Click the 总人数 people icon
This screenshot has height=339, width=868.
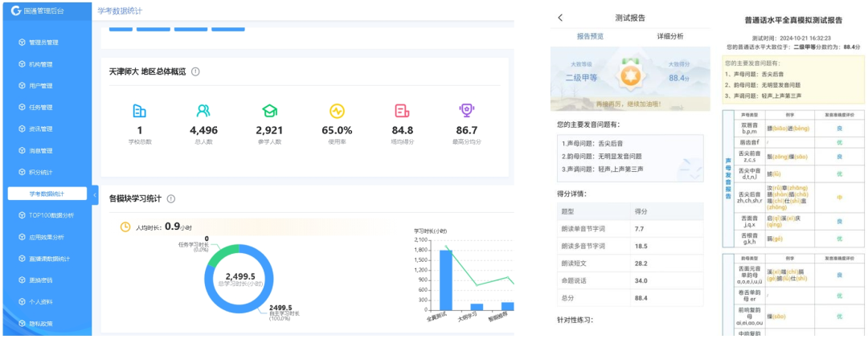pos(203,111)
